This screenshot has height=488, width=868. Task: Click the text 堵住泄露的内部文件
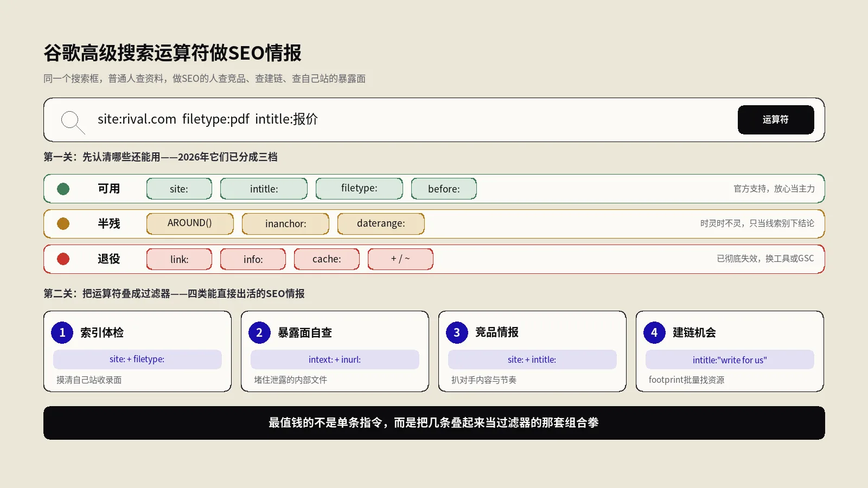click(x=291, y=380)
